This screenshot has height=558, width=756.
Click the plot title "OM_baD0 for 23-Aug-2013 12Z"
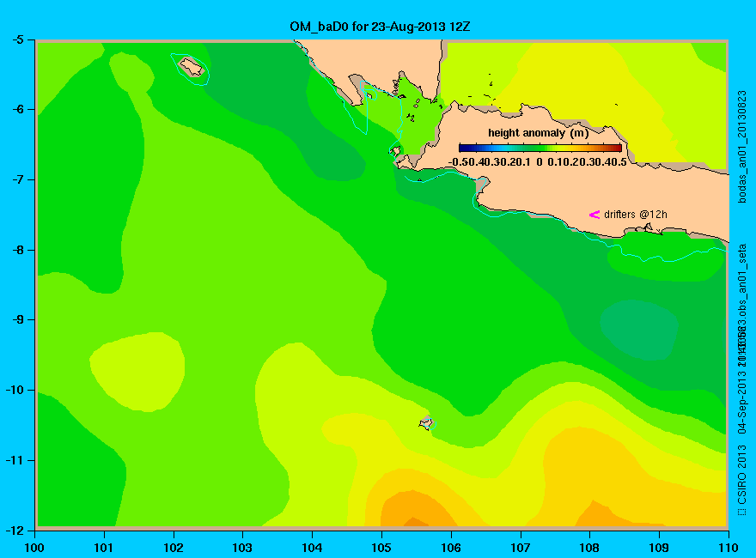380,27
